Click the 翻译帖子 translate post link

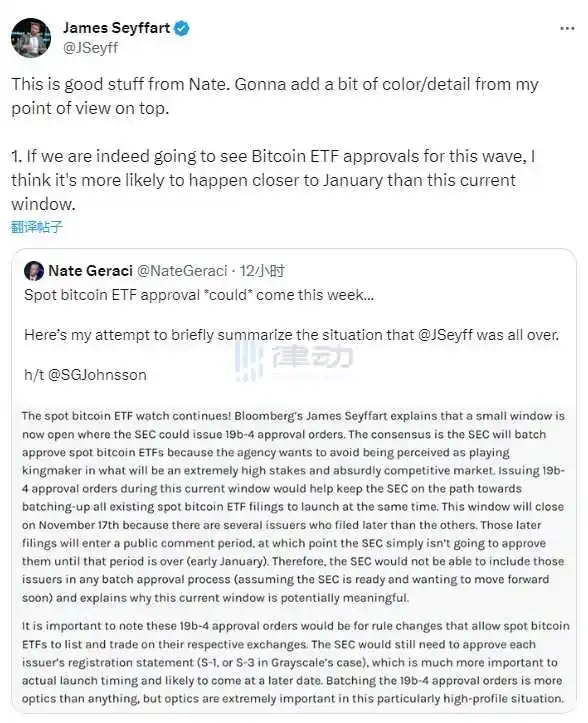click(x=36, y=227)
